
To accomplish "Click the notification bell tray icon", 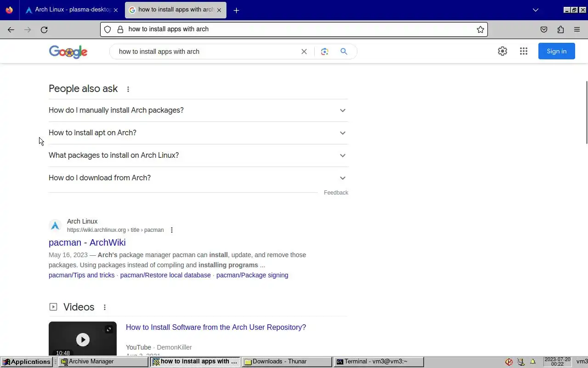I will [533, 362].
